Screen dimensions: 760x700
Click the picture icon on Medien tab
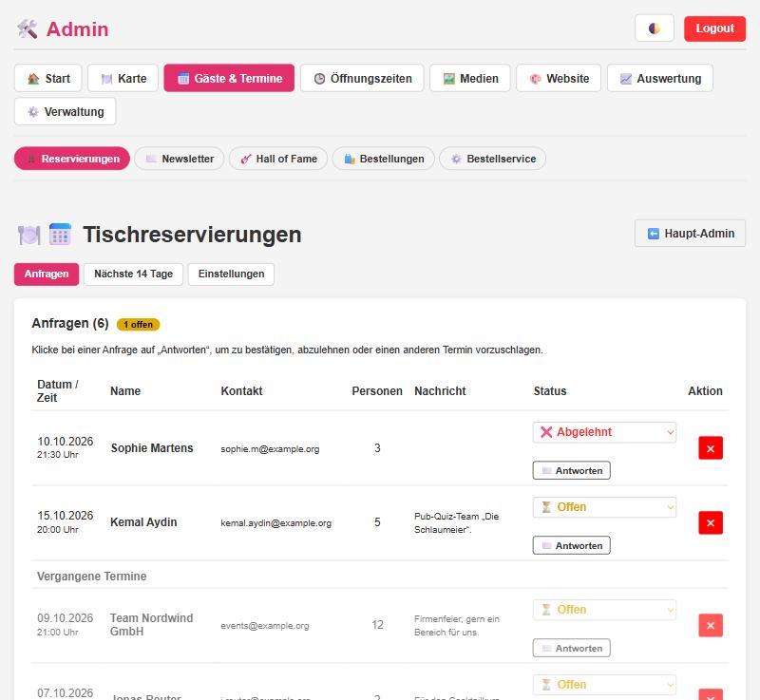pos(449,79)
